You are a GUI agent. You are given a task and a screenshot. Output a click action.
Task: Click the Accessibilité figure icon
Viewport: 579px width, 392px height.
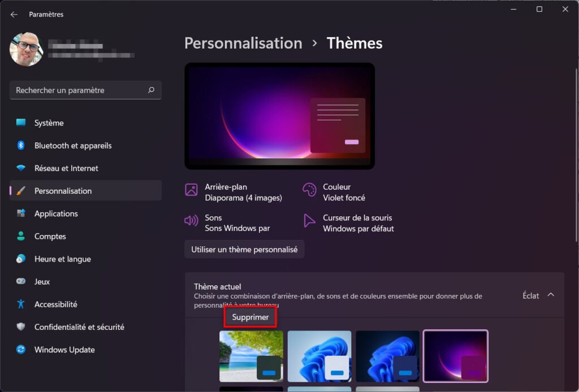click(21, 304)
